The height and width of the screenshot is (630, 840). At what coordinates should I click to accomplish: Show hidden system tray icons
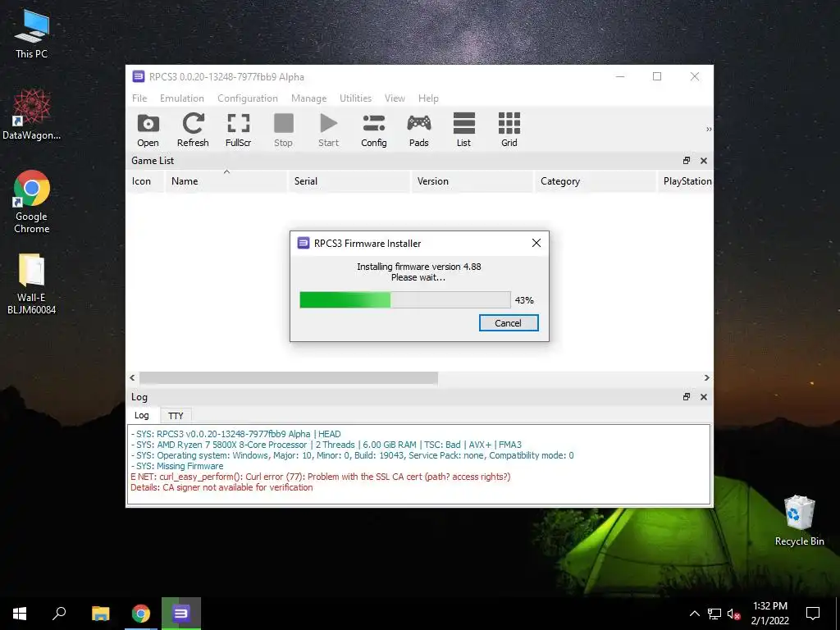(x=694, y=614)
